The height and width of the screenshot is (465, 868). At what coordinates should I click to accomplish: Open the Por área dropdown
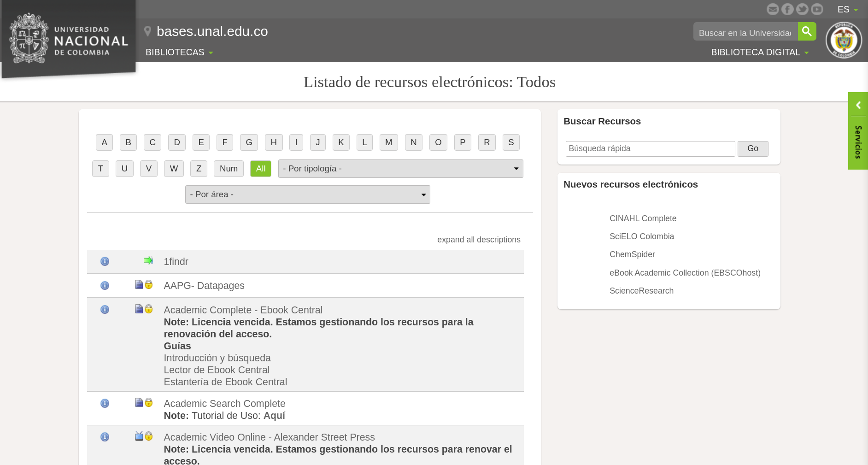(307, 194)
